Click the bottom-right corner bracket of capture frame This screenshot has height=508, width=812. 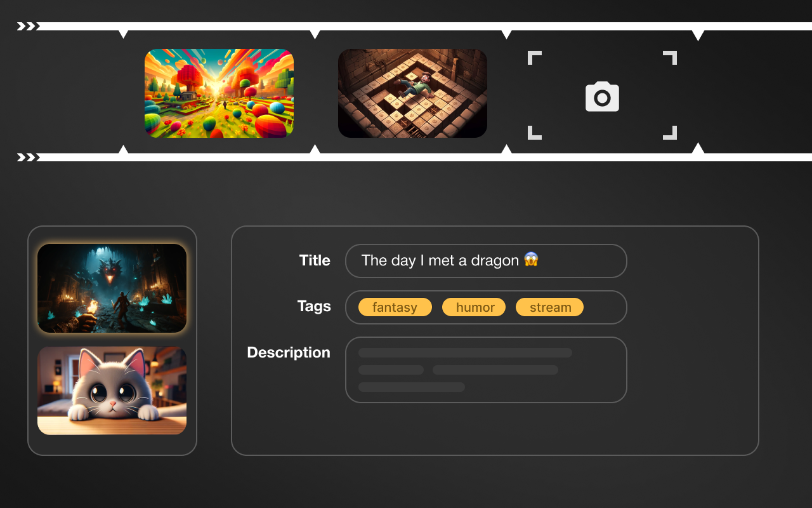[x=670, y=133]
